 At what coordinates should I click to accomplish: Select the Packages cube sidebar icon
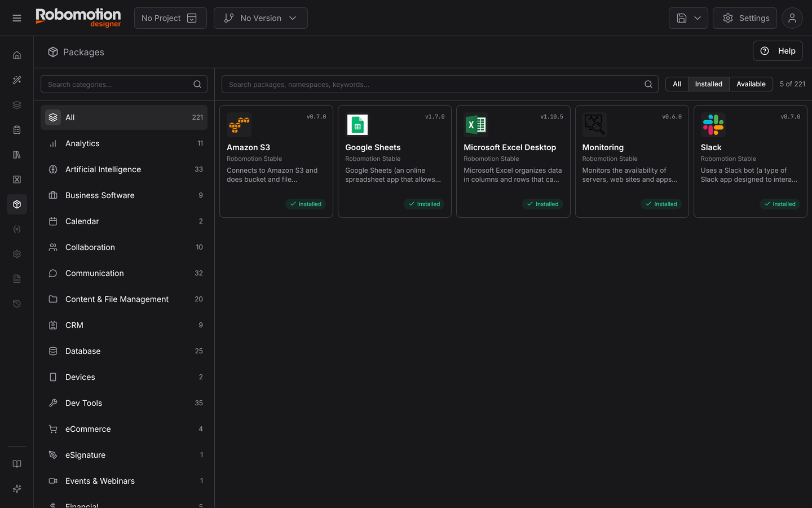click(x=17, y=204)
